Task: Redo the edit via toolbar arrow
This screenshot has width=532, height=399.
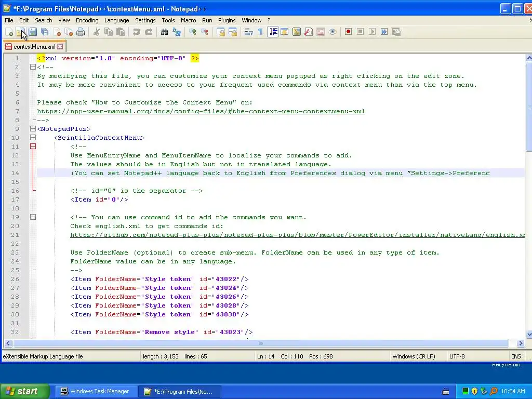Action: point(149,32)
